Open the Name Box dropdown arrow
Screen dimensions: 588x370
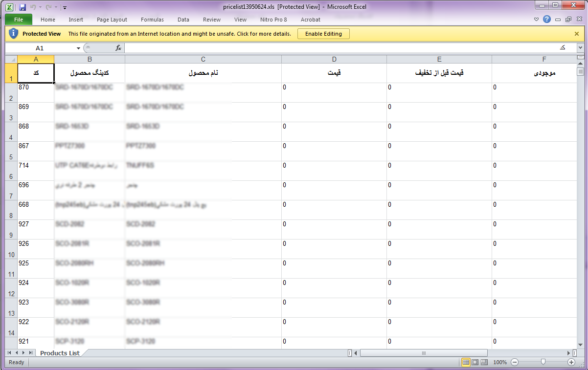(x=78, y=48)
